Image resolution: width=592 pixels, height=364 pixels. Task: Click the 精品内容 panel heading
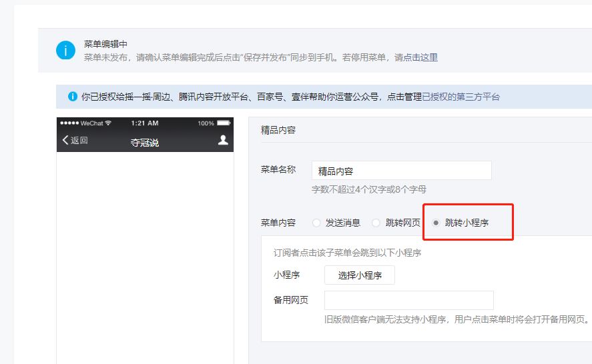pos(278,130)
